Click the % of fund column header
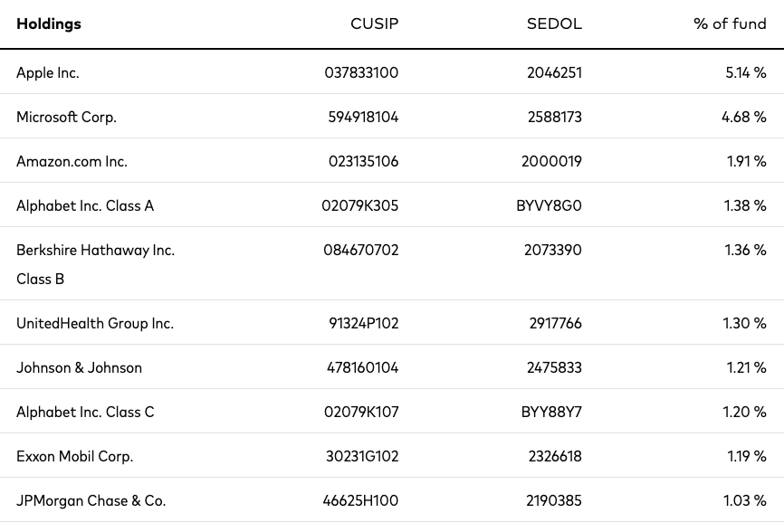Image resolution: width=784 pixels, height=532 pixels. [x=730, y=24]
